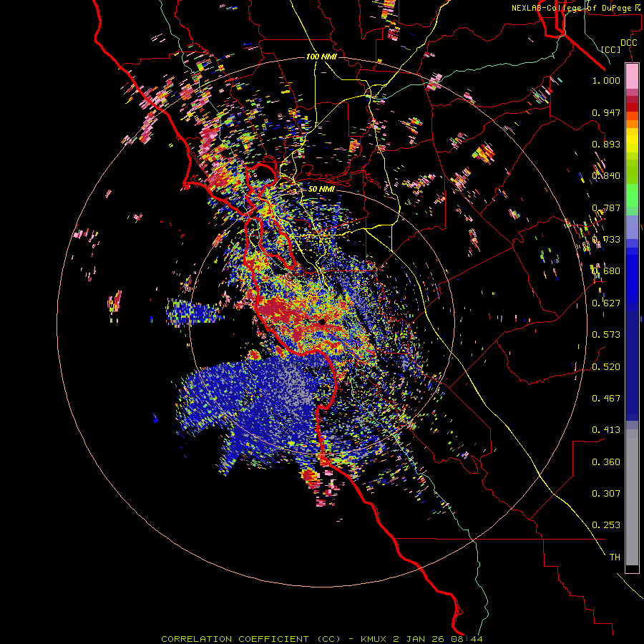Click the NEXLAB-College of DuPage credit text
644x644 pixels.
[577, 8]
